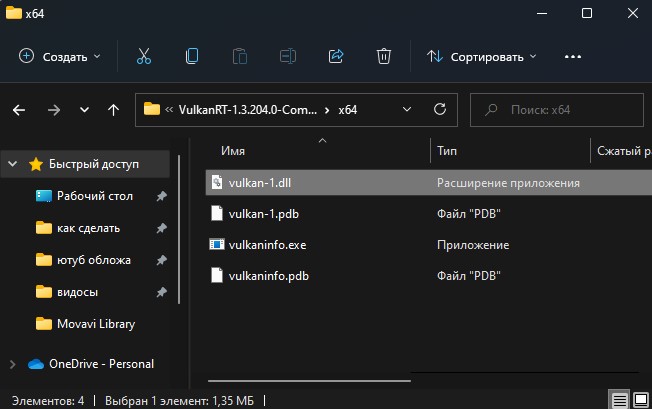This screenshot has width=652, height=409.
Task: Show hidden path segments double chevron
Action: [x=169, y=110]
